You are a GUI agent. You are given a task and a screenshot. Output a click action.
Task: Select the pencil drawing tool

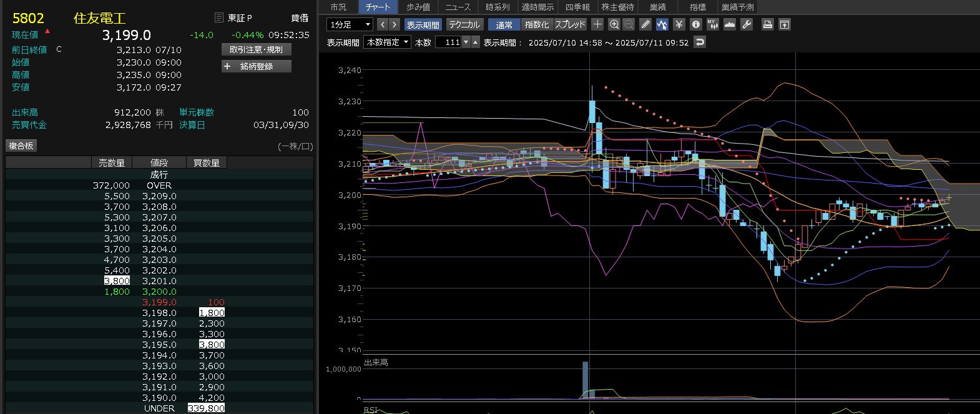(645, 24)
